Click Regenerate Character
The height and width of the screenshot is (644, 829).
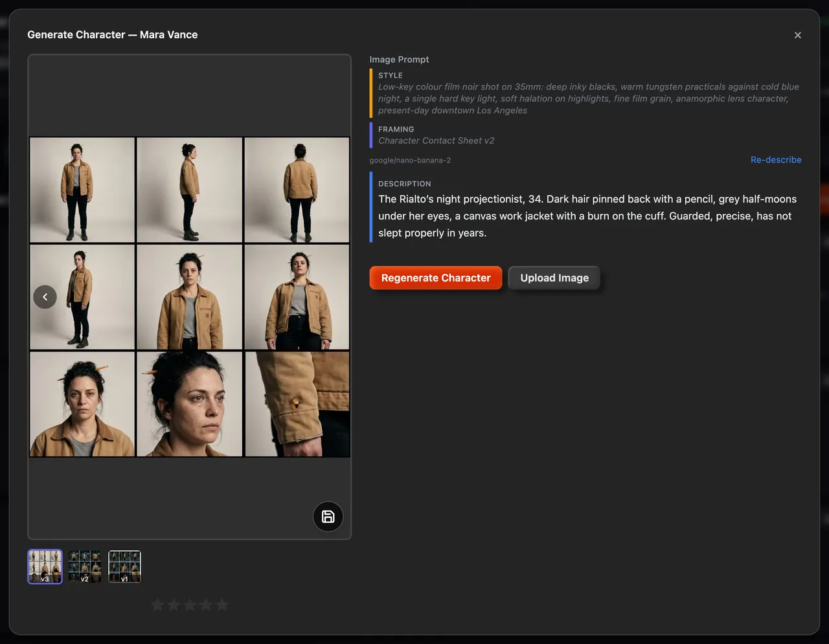[436, 278]
